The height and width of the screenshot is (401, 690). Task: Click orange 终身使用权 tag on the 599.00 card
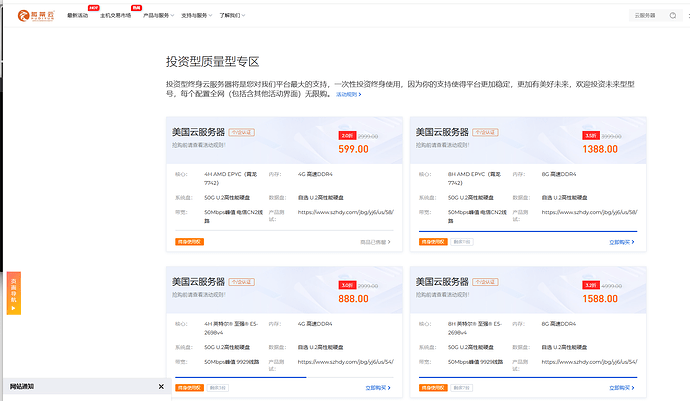(189, 242)
